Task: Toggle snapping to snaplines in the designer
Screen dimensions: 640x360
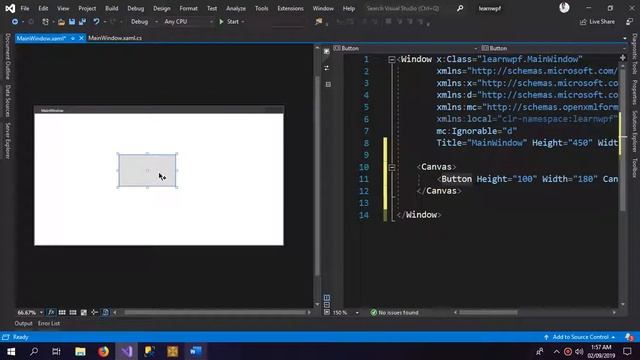Action: (94, 313)
